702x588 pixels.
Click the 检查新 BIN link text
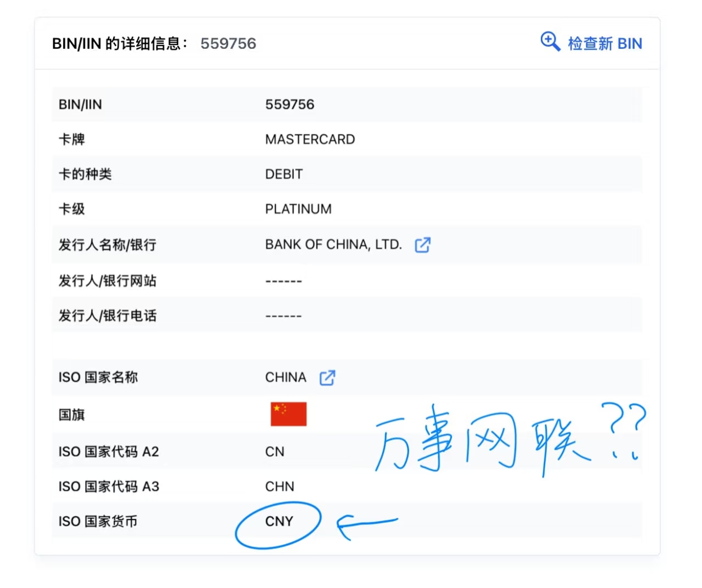click(604, 43)
